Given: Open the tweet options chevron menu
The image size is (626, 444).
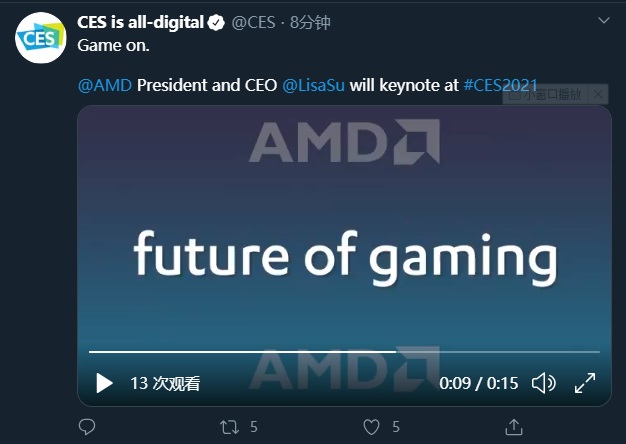Looking at the screenshot, I should click(x=604, y=20).
